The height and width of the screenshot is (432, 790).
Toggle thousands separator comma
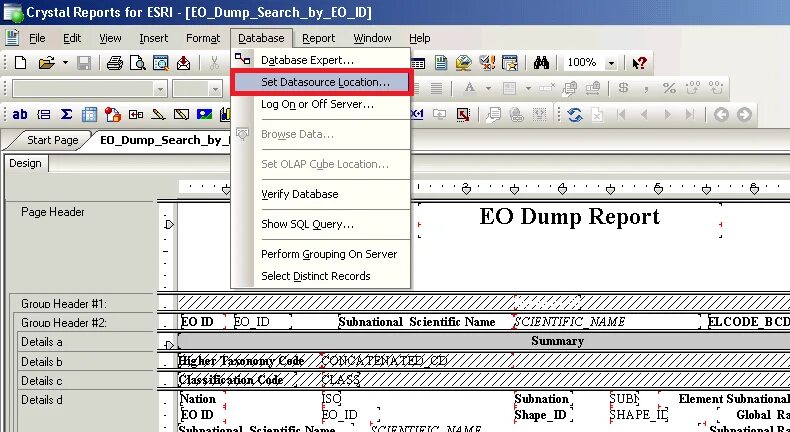point(646,89)
